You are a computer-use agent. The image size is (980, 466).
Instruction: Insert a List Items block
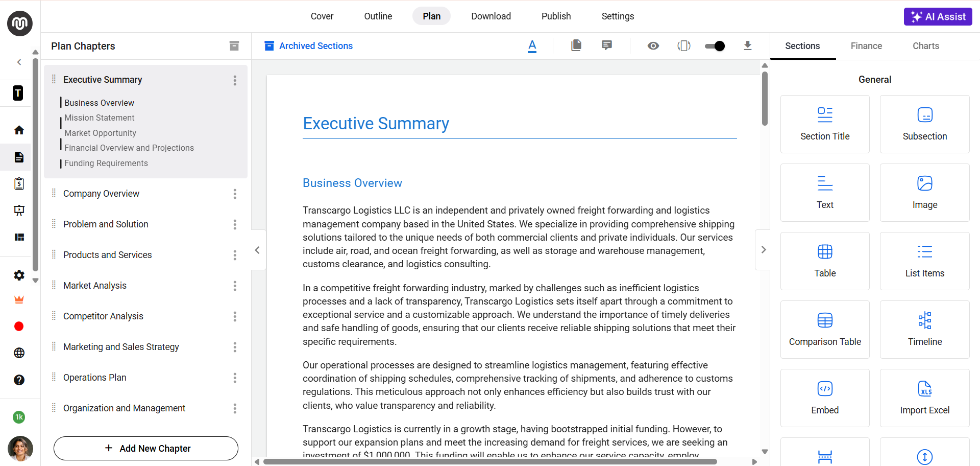pyautogui.click(x=925, y=261)
